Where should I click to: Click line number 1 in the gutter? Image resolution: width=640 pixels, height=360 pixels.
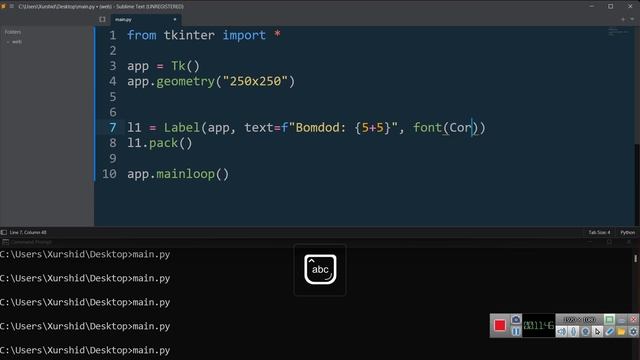[113, 36]
